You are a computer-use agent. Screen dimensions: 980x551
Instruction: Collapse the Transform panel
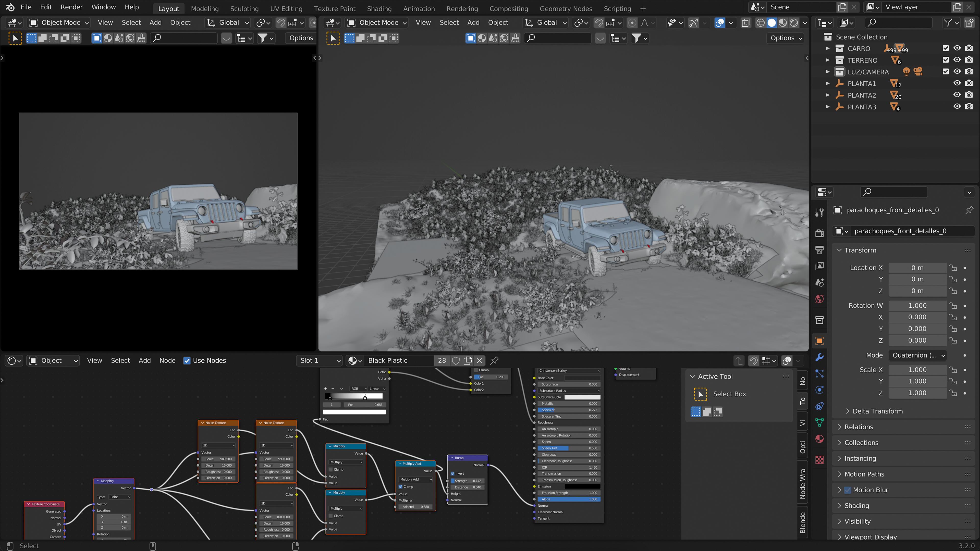pos(839,250)
